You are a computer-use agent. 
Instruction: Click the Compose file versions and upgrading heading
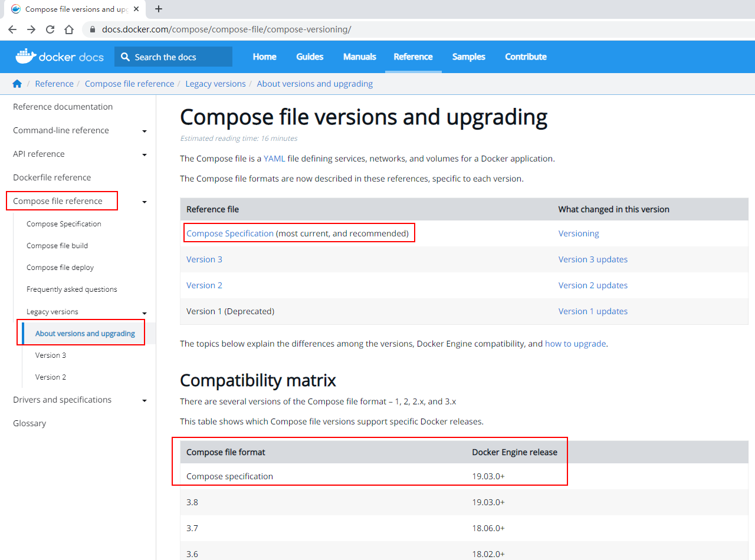point(363,117)
